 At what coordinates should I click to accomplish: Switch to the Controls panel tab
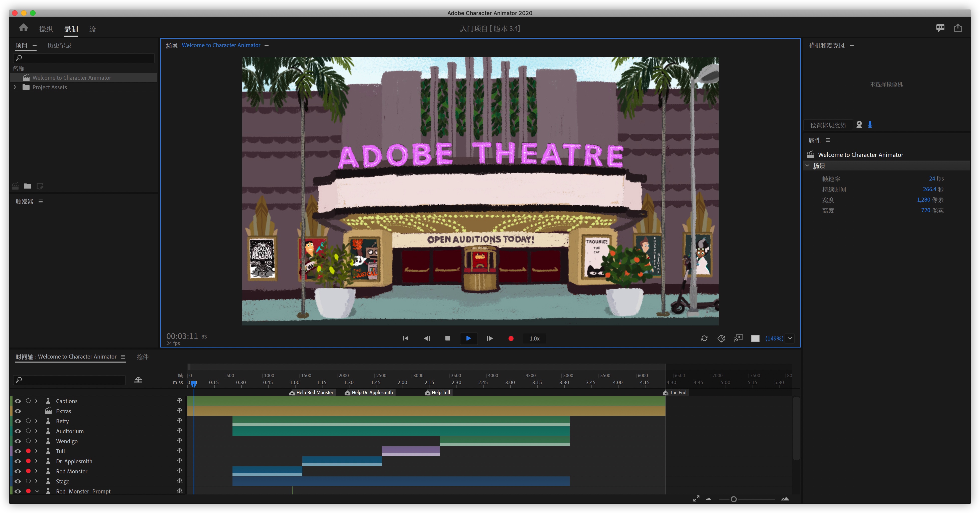coord(143,357)
